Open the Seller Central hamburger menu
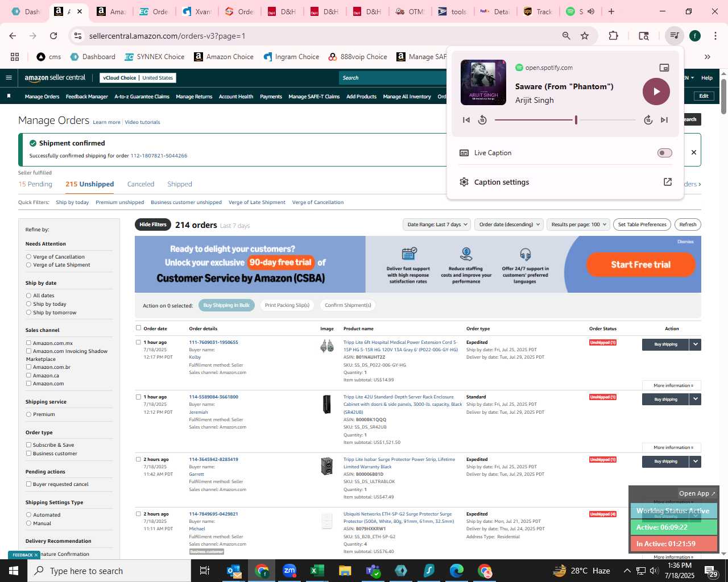The image size is (728, 582). pyautogui.click(x=9, y=78)
